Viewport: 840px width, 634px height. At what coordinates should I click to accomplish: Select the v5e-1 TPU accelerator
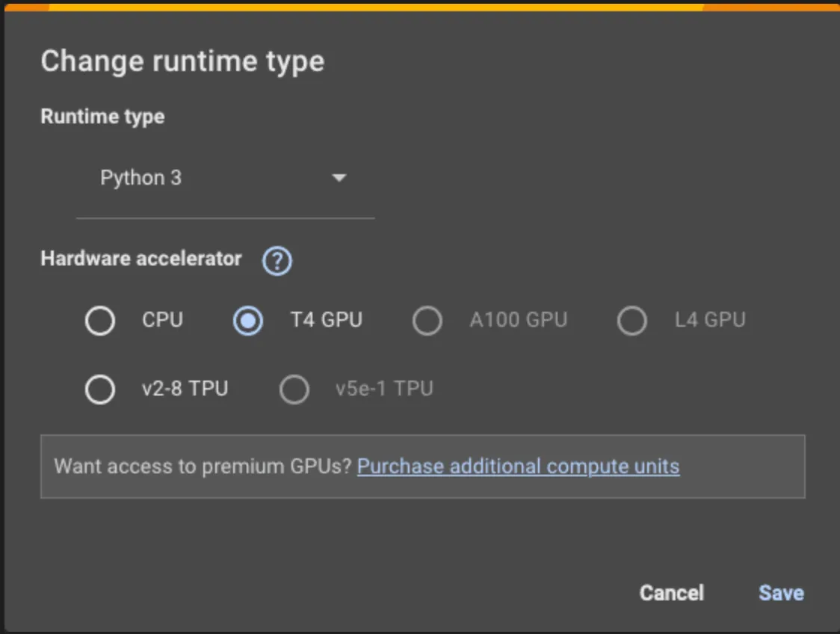pyautogui.click(x=294, y=390)
